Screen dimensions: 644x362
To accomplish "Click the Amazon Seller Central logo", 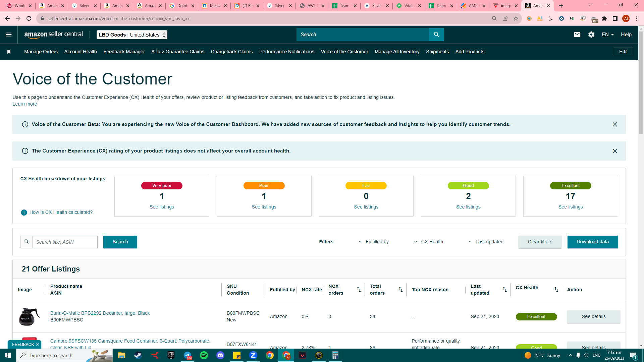I will (54, 35).
